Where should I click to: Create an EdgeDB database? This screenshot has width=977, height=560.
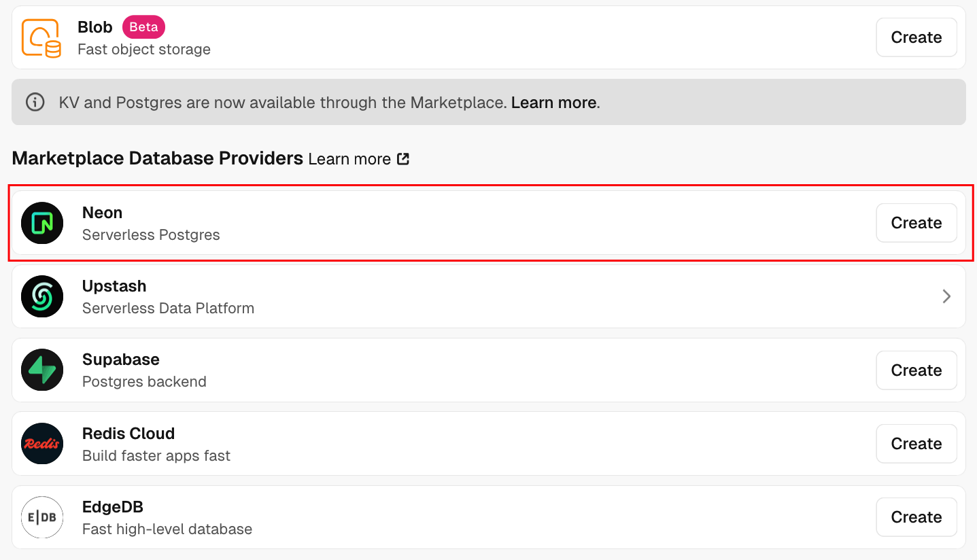[x=916, y=517]
